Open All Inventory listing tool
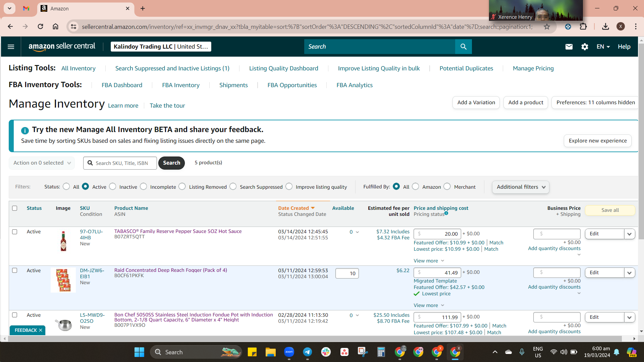This screenshot has height=362, width=644. coord(78,68)
